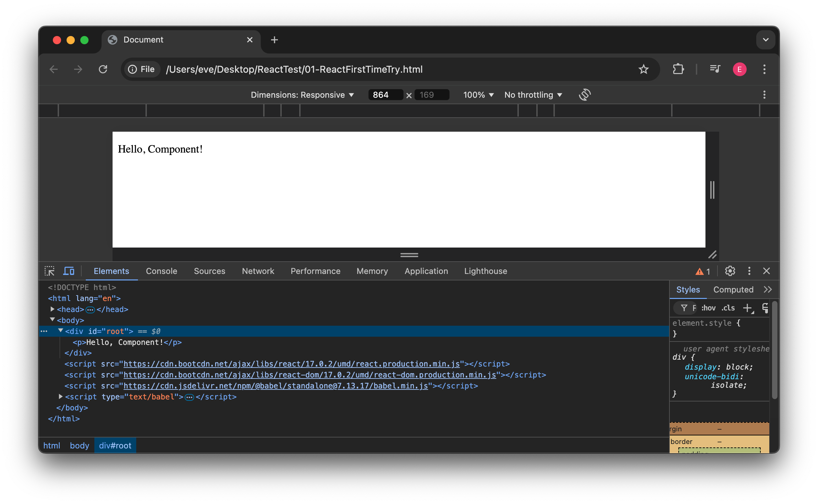Open the browser extensions puzzle icon
This screenshot has height=504, width=818.
pyautogui.click(x=678, y=69)
